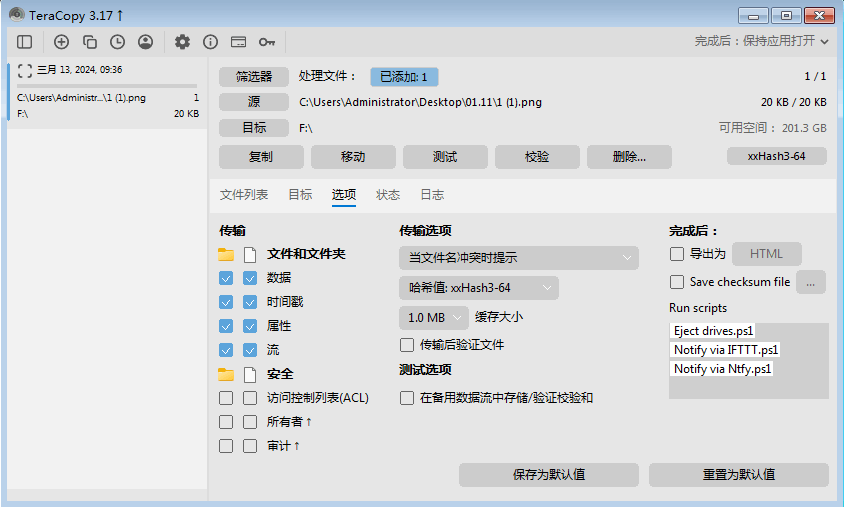
Task: Click source path C:\Users\Administrator\Desktop\01.11\1 (1).png
Action: coord(420,102)
